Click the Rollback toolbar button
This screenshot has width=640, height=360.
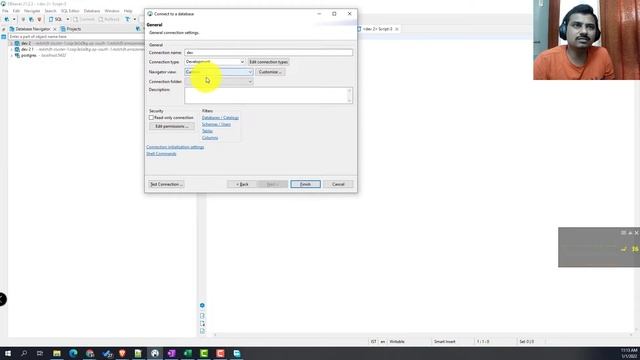pos(109,19)
